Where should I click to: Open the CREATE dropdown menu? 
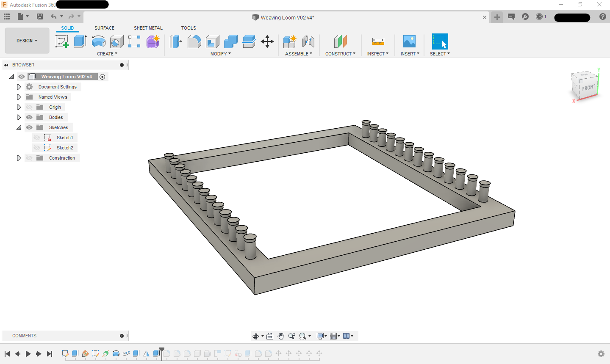tap(107, 54)
